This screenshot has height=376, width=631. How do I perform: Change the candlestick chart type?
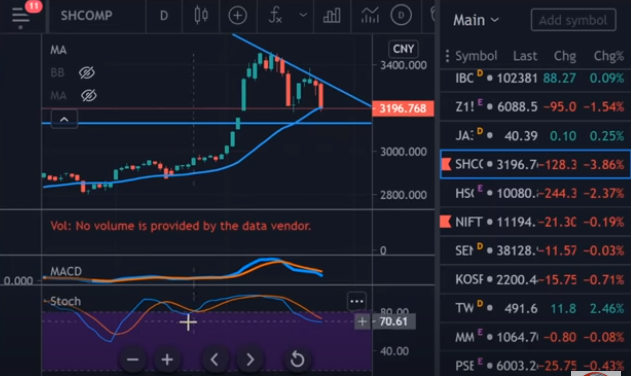click(x=201, y=16)
